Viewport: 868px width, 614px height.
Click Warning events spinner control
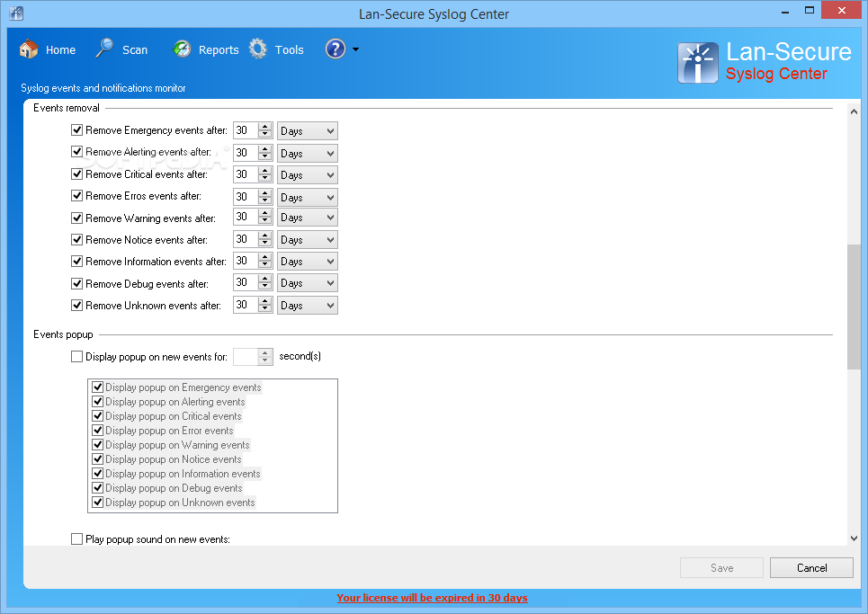[x=265, y=217]
